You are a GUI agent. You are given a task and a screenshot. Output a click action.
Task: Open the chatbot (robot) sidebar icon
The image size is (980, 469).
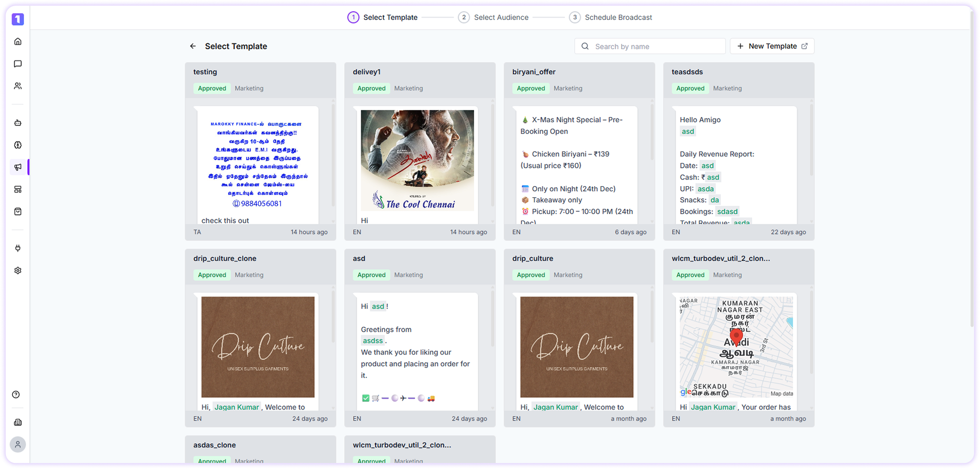tap(18, 123)
